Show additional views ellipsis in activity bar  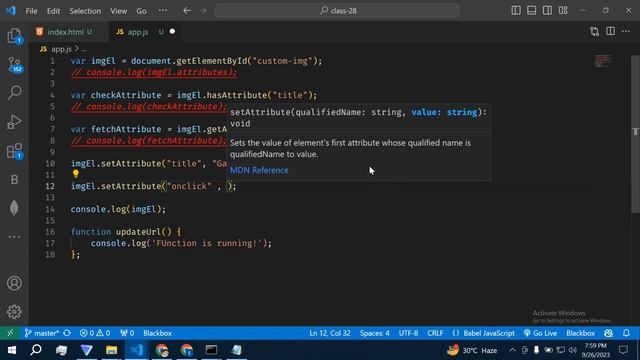point(14,237)
